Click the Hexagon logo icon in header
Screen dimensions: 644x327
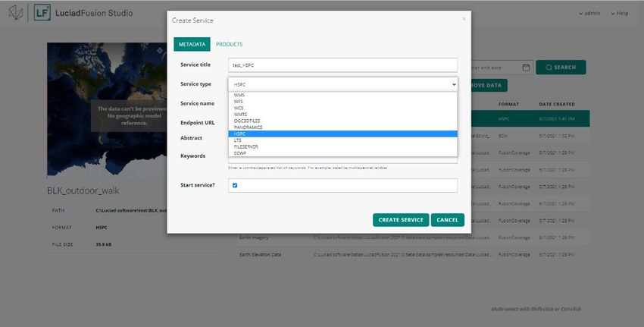point(16,13)
